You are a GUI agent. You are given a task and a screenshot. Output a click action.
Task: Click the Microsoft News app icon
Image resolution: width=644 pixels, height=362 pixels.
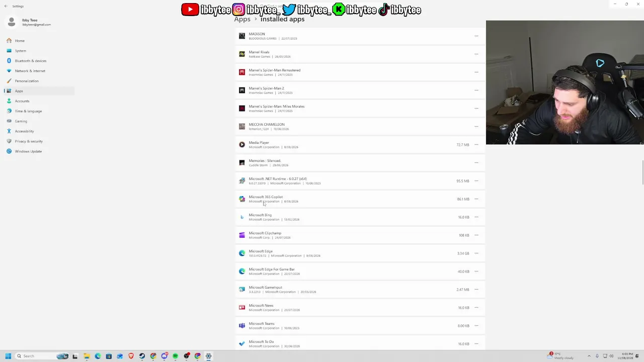(x=242, y=308)
